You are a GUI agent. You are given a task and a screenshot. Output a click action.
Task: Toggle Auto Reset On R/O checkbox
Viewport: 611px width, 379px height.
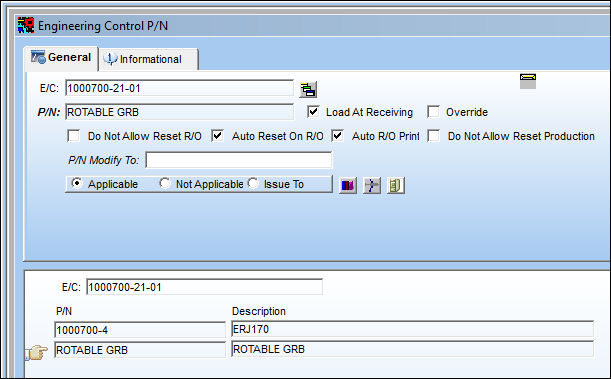click(217, 136)
